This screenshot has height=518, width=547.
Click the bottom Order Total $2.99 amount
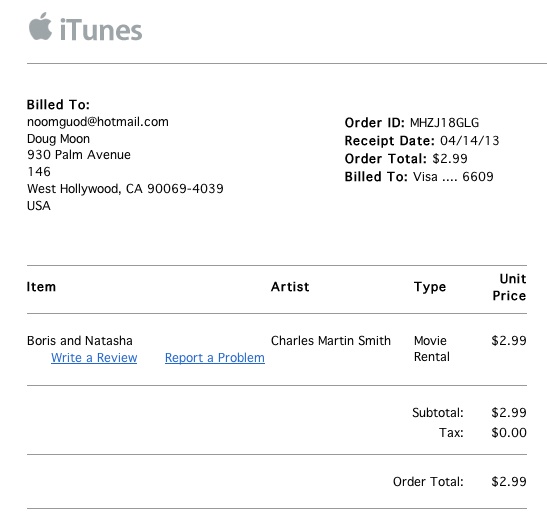pyautogui.click(x=509, y=482)
